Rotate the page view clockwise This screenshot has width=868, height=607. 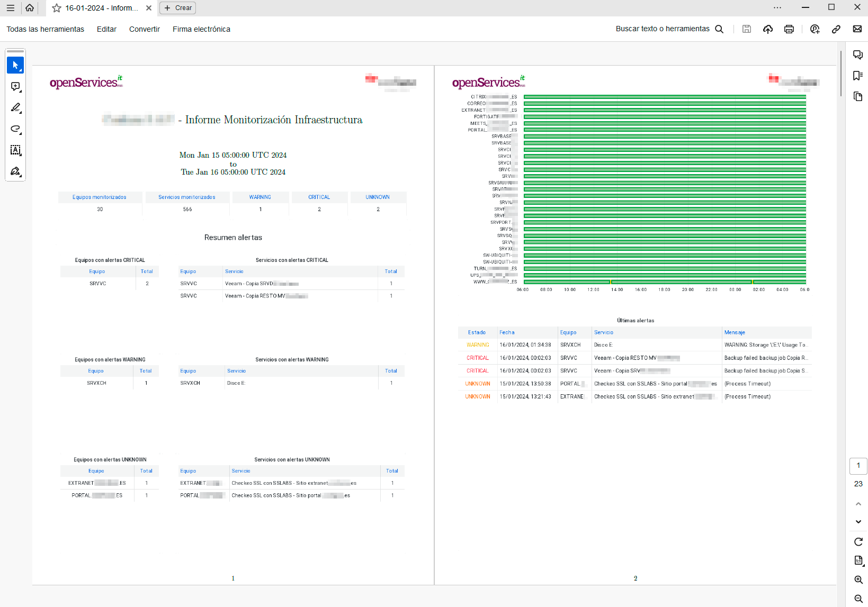(858, 541)
